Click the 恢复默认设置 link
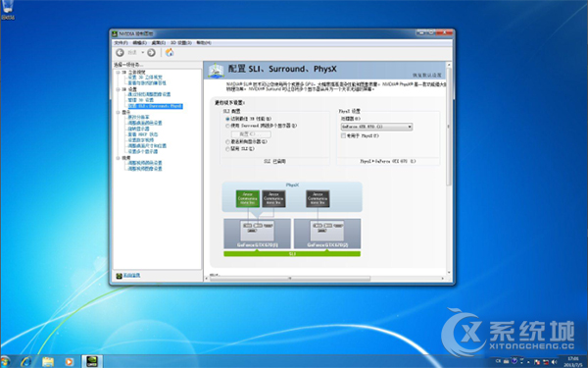 (x=427, y=76)
